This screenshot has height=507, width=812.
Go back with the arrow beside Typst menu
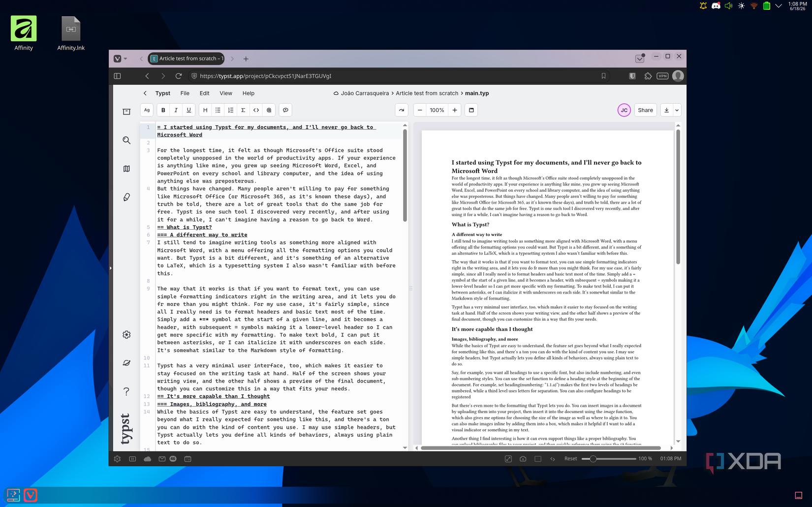click(145, 93)
